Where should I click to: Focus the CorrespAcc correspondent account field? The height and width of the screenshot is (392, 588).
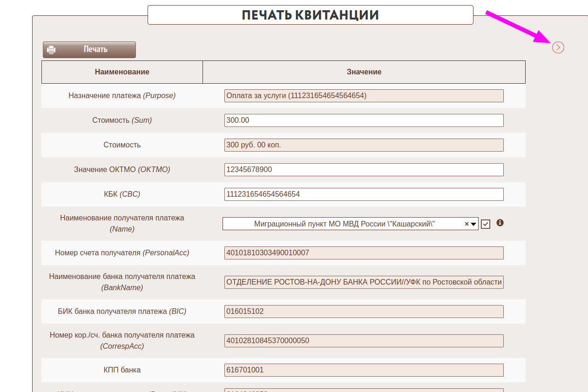pos(364,341)
